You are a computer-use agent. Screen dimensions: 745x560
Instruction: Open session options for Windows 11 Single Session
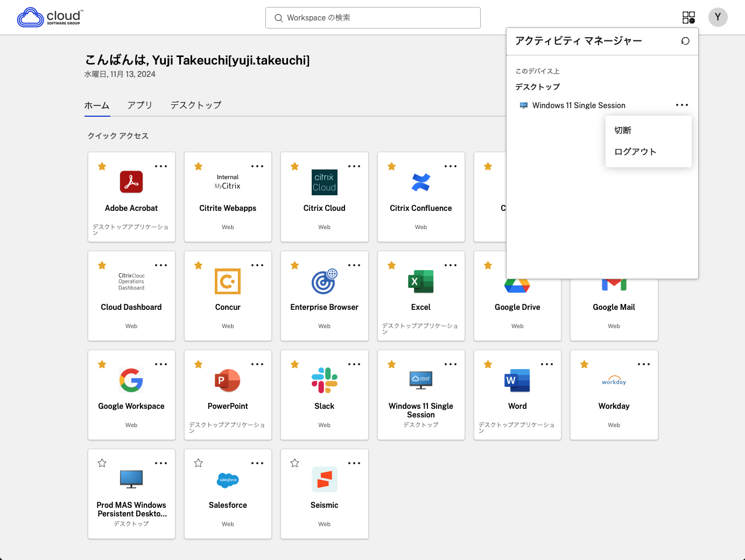point(681,105)
